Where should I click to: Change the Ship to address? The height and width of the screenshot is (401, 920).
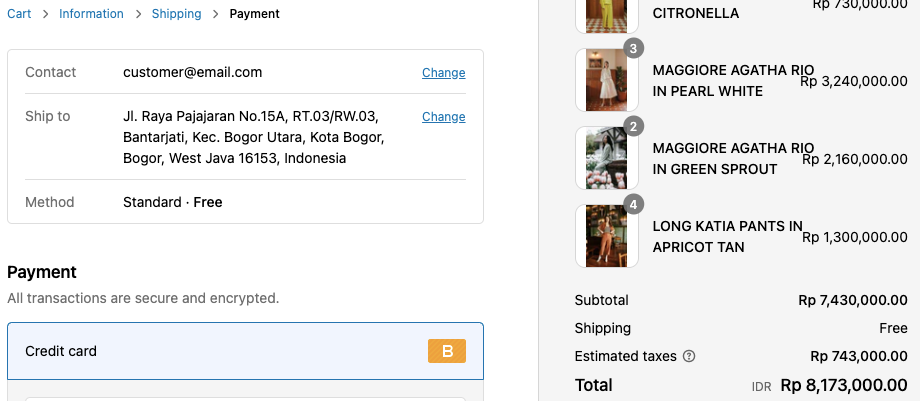443,116
